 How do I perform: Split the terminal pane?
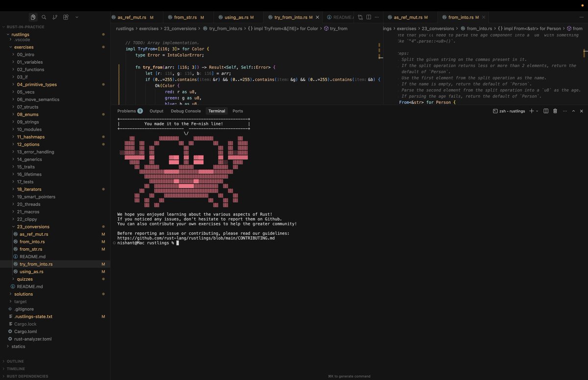546,111
